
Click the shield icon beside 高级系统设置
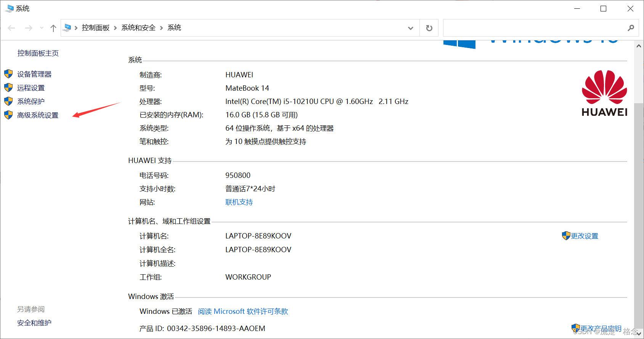8,115
